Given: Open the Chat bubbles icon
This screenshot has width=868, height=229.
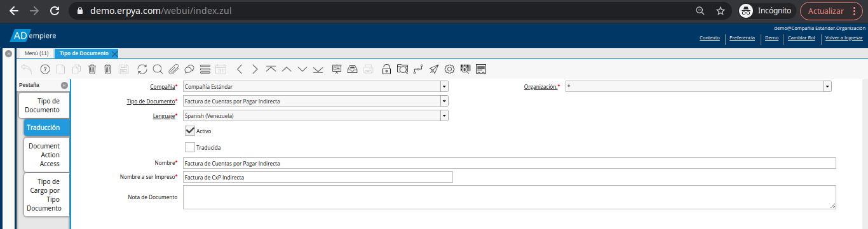Looking at the screenshot, I should [189, 69].
